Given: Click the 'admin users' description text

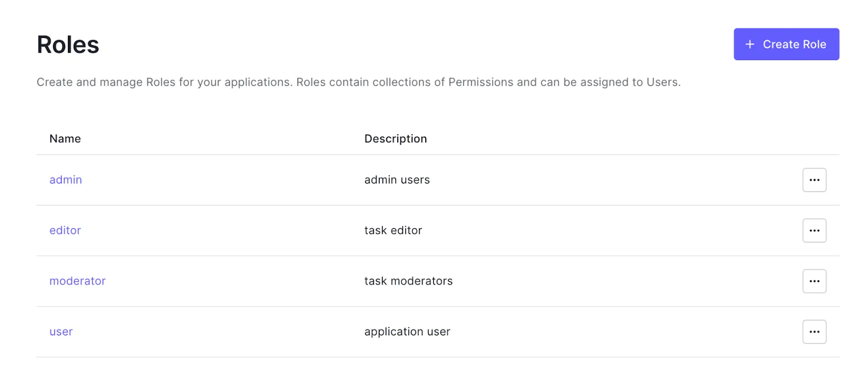Looking at the screenshot, I should point(397,180).
